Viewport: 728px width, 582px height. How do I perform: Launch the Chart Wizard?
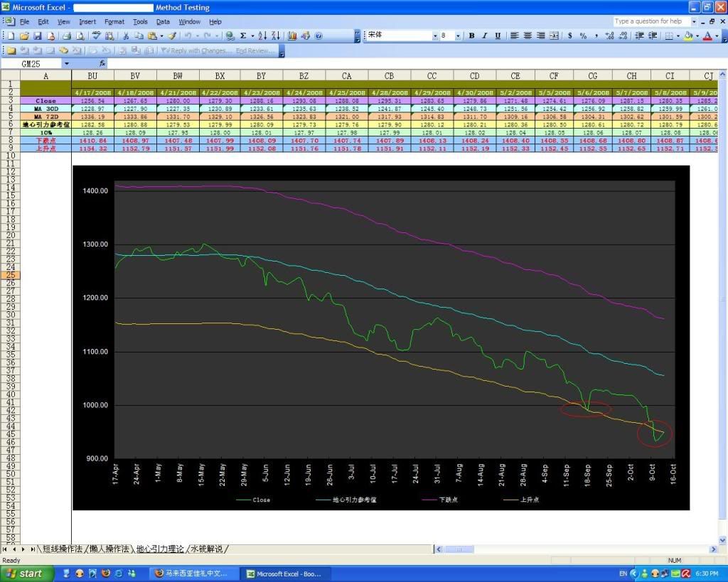click(x=292, y=36)
